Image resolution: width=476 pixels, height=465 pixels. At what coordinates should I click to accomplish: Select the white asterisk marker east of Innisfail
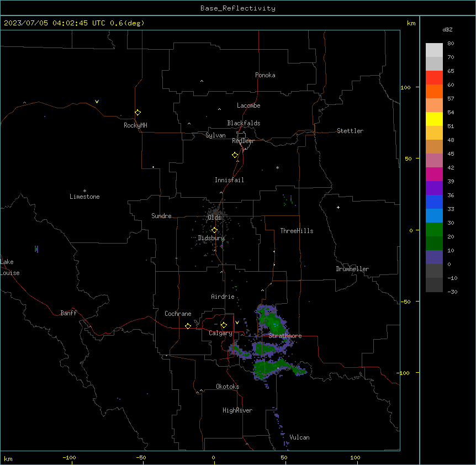[277, 167]
